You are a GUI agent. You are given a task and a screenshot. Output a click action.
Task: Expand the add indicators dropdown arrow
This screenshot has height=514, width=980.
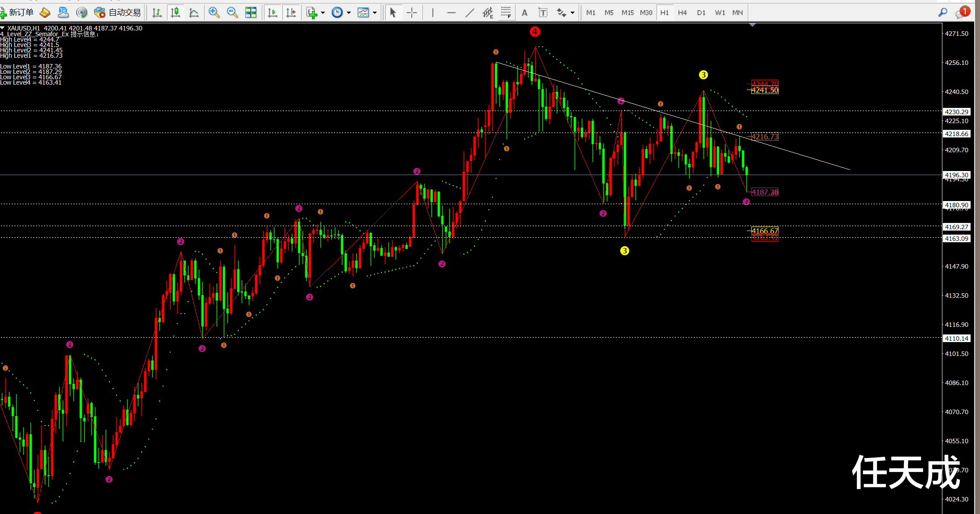click(323, 13)
